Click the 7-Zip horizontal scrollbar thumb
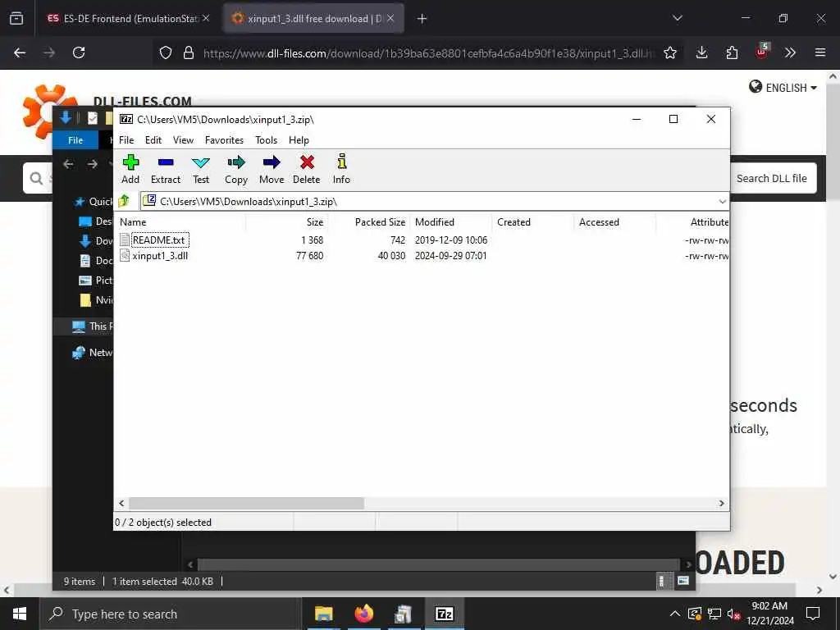This screenshot has width=840, height=630. [x=246, y=503]
